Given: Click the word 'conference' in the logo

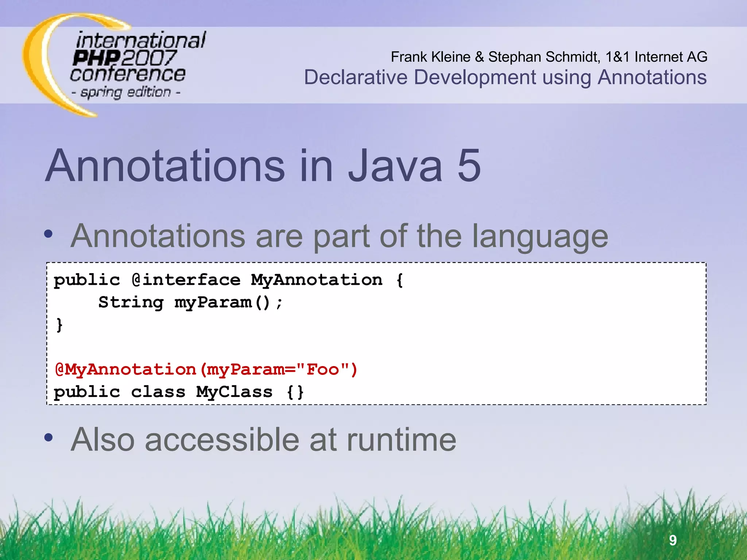Looking at the screenshot, I should click(128, 74).
